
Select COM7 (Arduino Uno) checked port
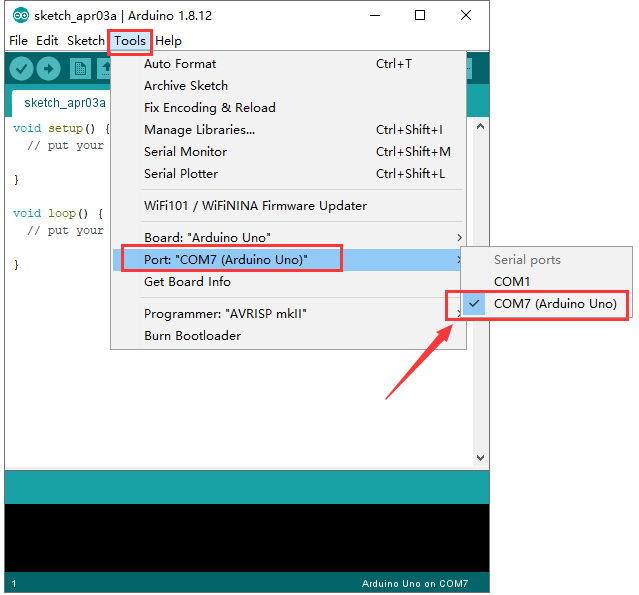[555, 304]
